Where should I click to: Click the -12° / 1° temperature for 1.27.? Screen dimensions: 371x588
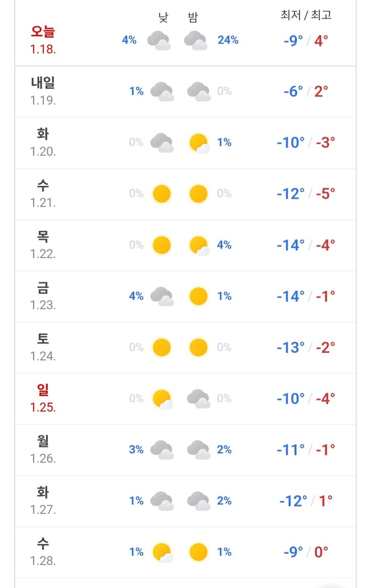(306, 501)
